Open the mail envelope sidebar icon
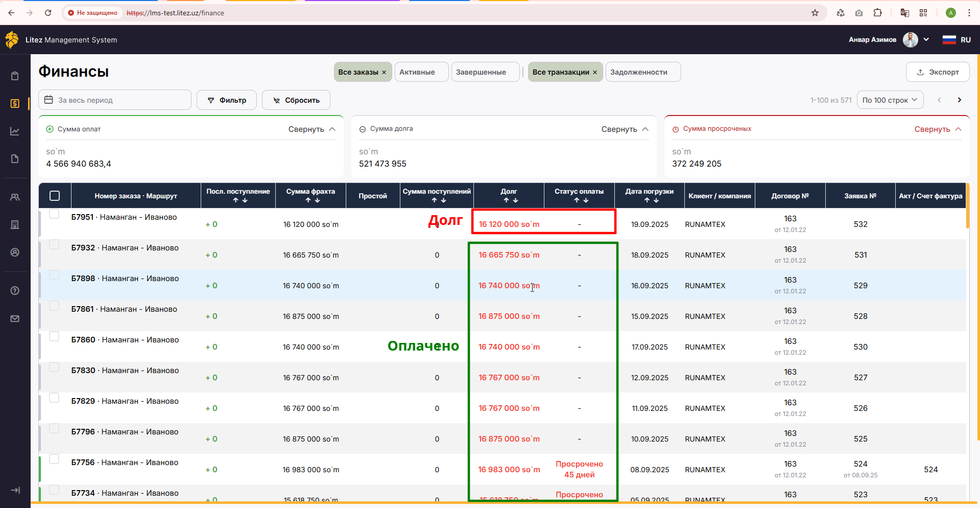 coord(15,318)
